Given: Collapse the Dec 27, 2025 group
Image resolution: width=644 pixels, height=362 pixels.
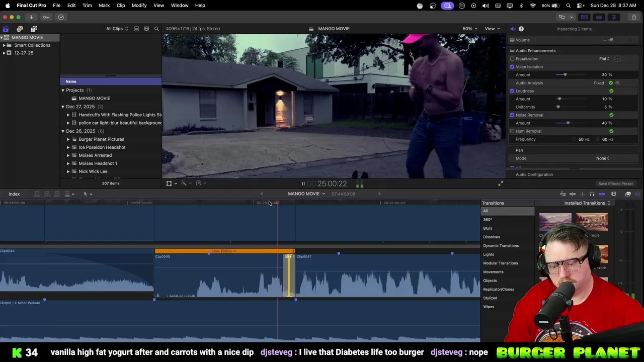Looking at the screenshot, I should tap(63, 107).
